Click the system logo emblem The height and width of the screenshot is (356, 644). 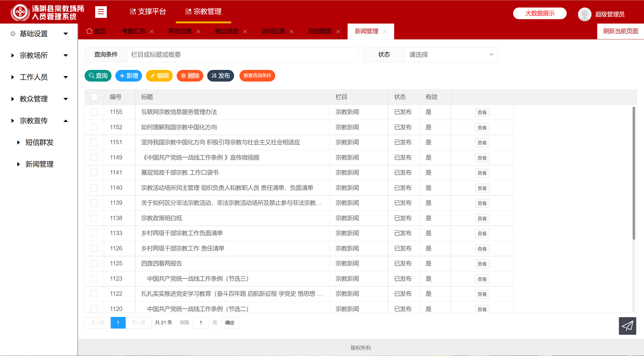[x=20, y=12]
